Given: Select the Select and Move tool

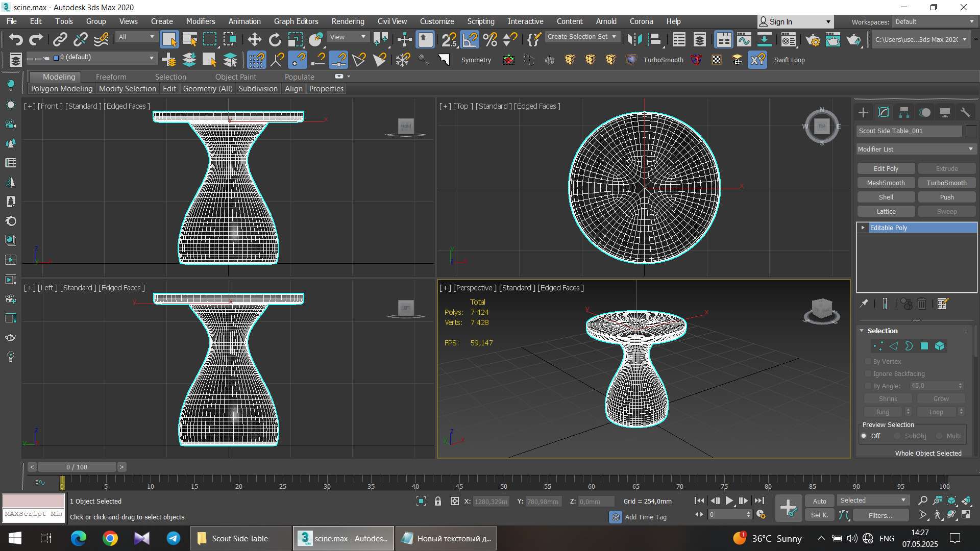Looking at the screenshot, I should tap(254, 39).
